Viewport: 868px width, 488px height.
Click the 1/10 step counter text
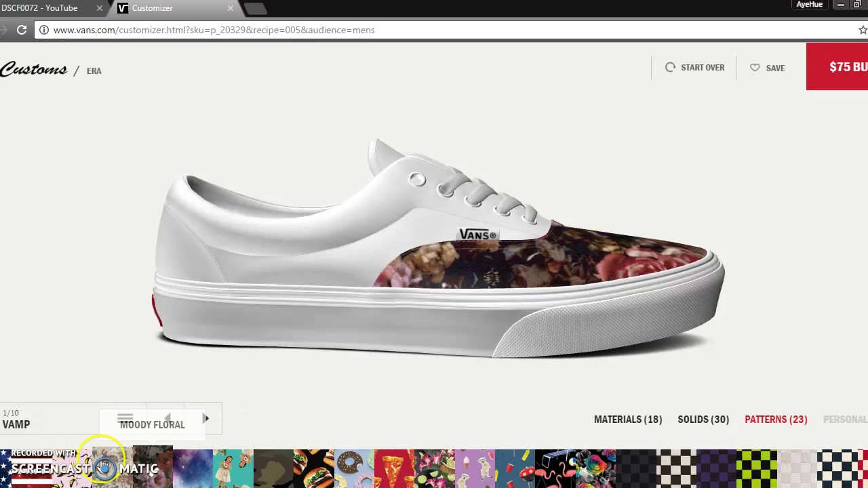11,413
